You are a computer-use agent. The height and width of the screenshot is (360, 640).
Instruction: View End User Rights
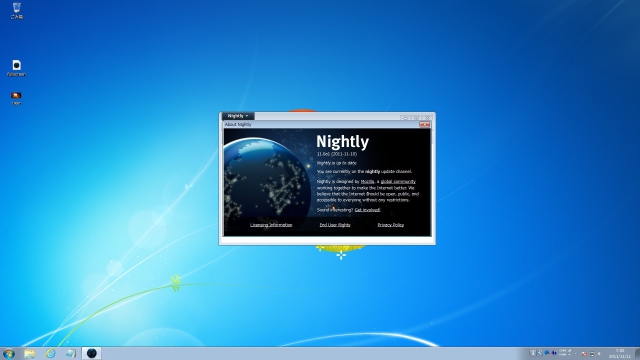click(335, 225)
